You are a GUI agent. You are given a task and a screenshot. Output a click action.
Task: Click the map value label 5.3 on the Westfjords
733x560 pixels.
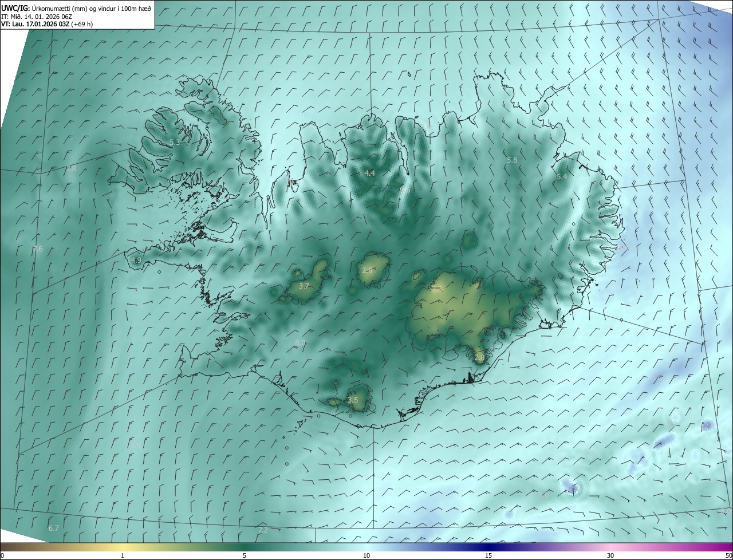click(175, 142)
